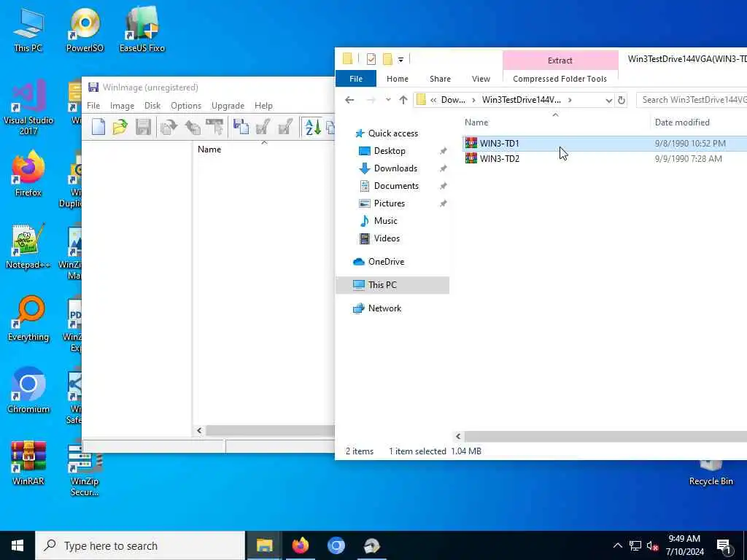Select Everything search desktop shortcut
This screenshot has height=560, width=747.
point(28,319)
